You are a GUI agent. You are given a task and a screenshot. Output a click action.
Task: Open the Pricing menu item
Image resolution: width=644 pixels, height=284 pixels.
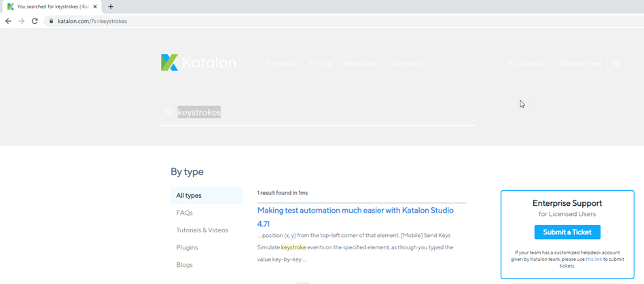tap(321, 64)
